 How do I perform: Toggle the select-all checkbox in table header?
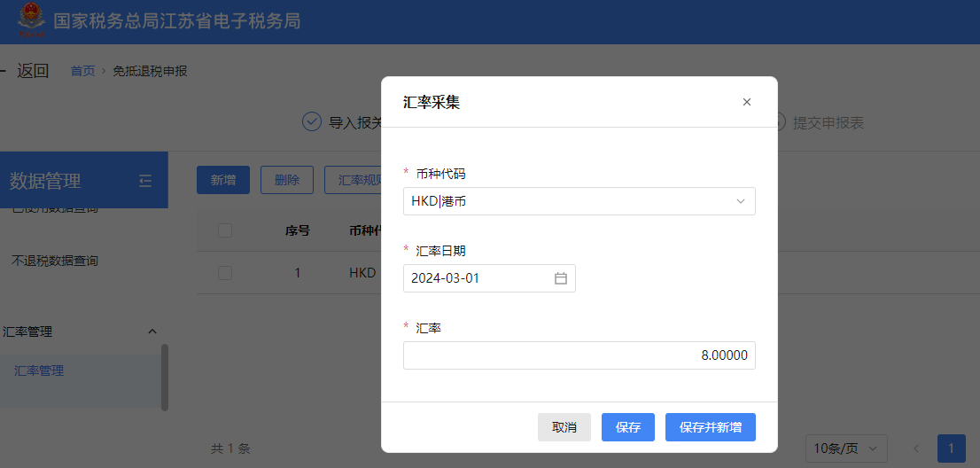click(x=225, y=230)
